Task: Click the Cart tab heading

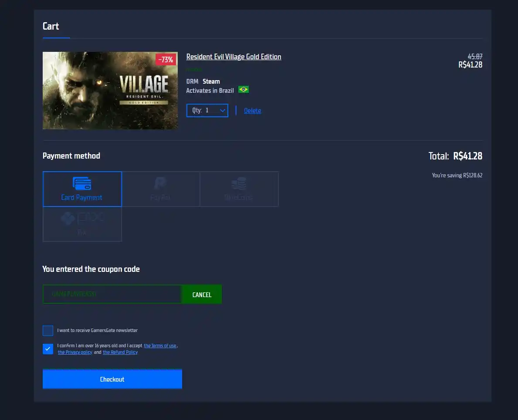Action: pos(51,27)
